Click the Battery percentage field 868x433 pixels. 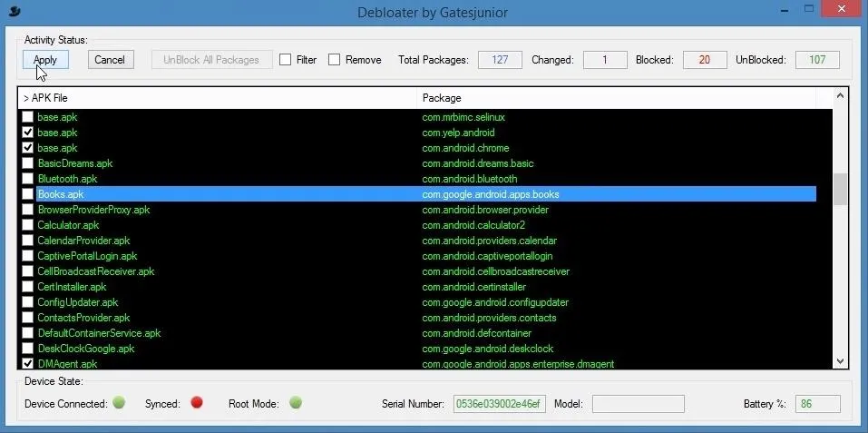[818, 404]
